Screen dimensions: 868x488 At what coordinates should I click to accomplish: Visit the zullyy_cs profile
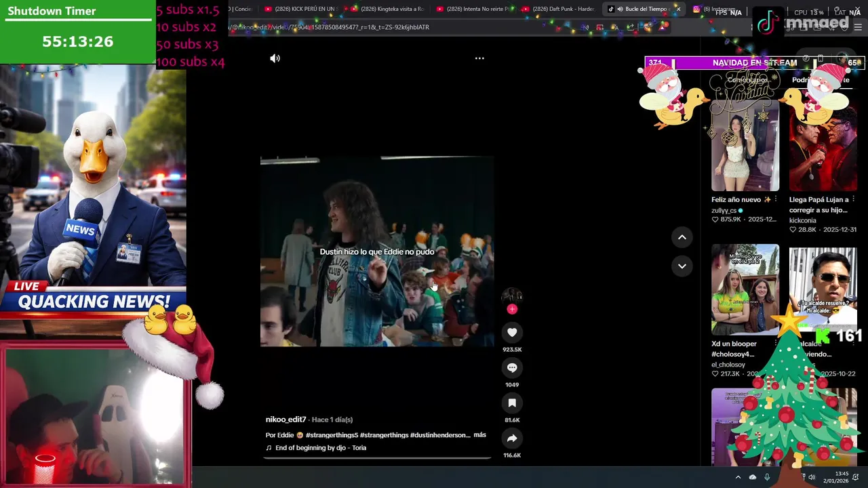tap(724, 211)
